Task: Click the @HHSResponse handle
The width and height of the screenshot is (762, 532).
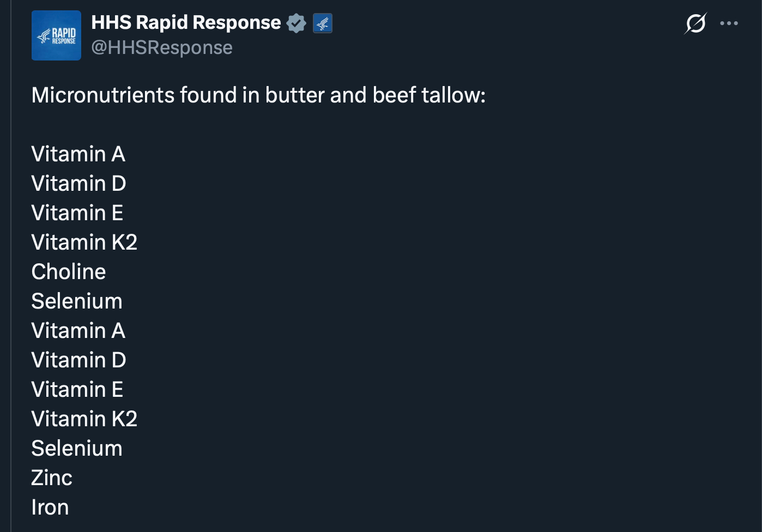Action: tap(162, 47)
